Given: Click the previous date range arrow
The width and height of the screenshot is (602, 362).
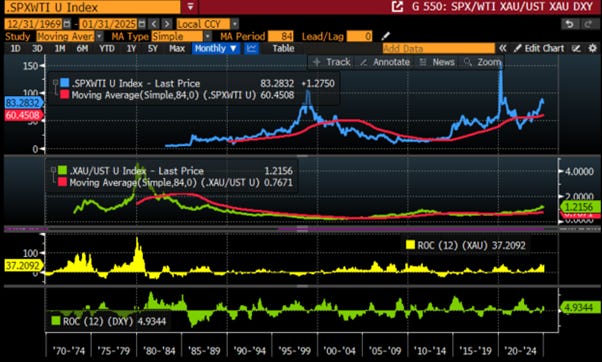Looking at the screenshot, I should [154, 24].
